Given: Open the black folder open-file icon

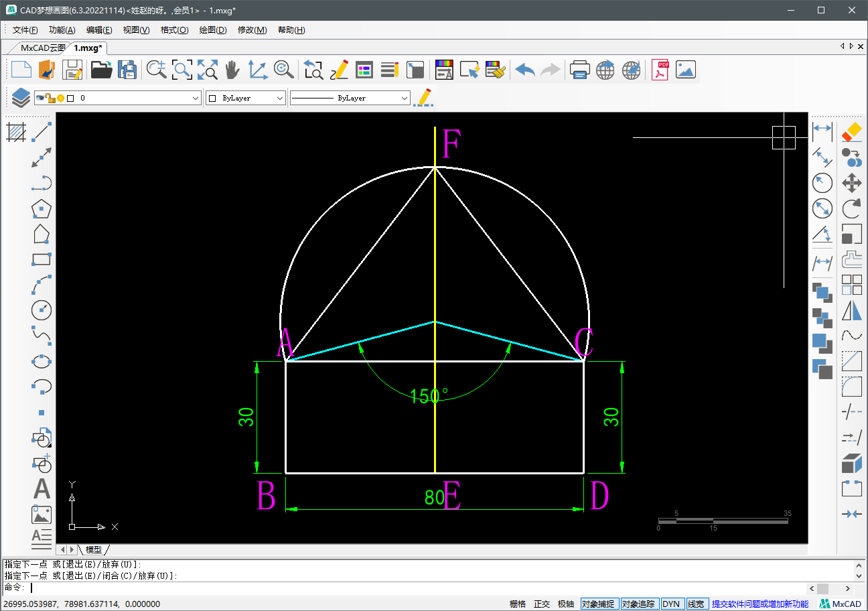Looking at the screenshot, I should click(x=101, y=70).
